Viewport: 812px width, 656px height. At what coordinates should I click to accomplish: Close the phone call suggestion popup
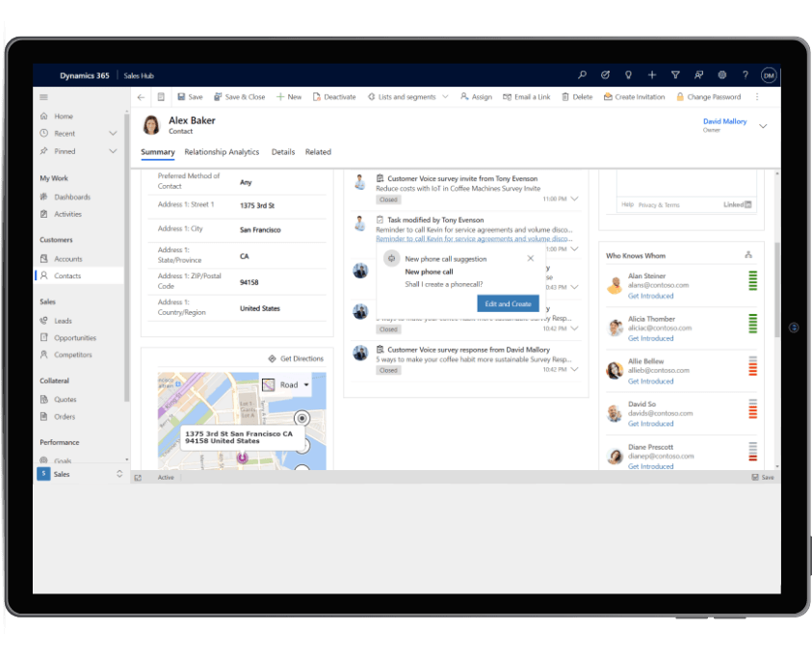pos(531,258)
